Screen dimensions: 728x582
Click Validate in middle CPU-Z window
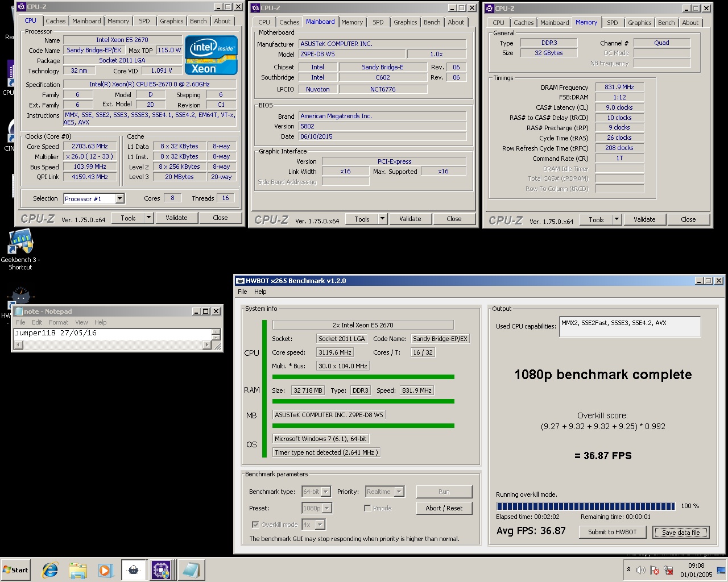(410, 219)
